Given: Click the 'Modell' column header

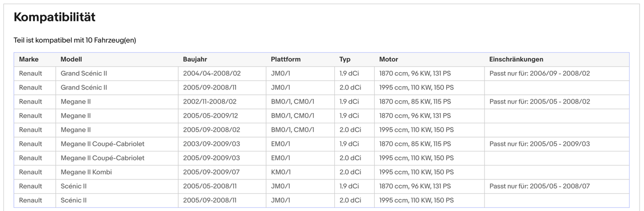Looking at the screenshot, I should click(x=71, y=59).
